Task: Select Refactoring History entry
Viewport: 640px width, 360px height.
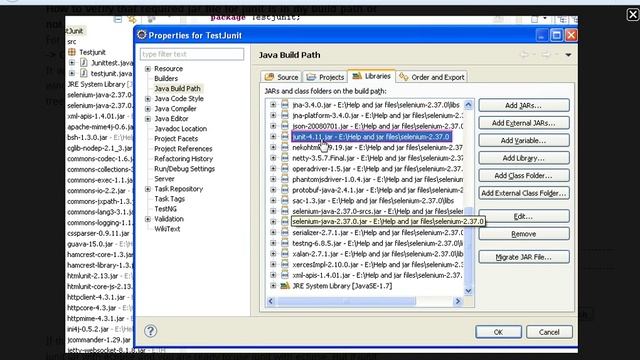Action: 183,159
